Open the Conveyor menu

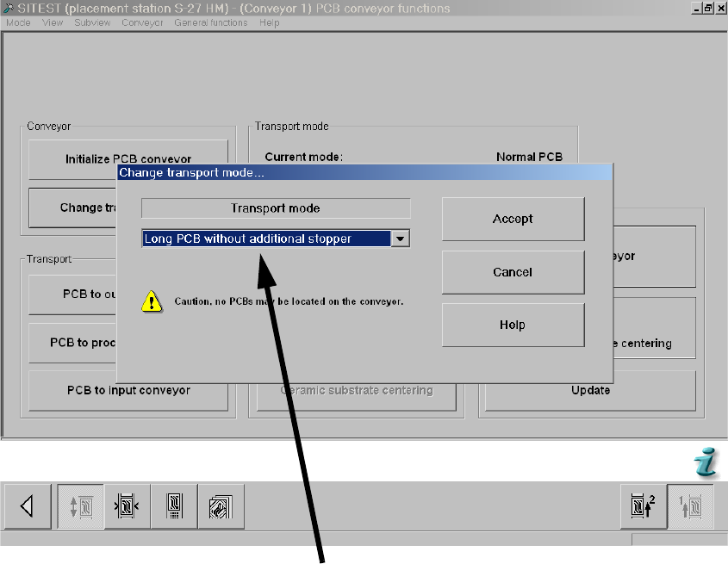point(142,22)
